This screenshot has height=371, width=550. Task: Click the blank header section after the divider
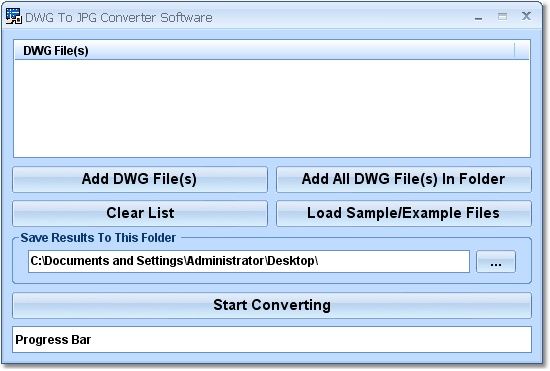(522, 50)
